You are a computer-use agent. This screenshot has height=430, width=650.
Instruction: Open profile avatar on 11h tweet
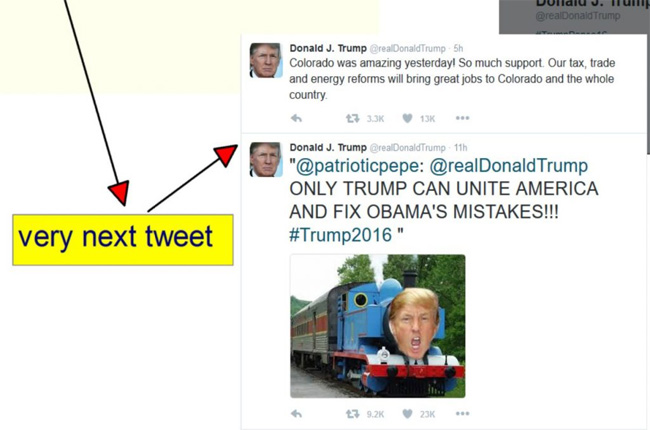266,160
